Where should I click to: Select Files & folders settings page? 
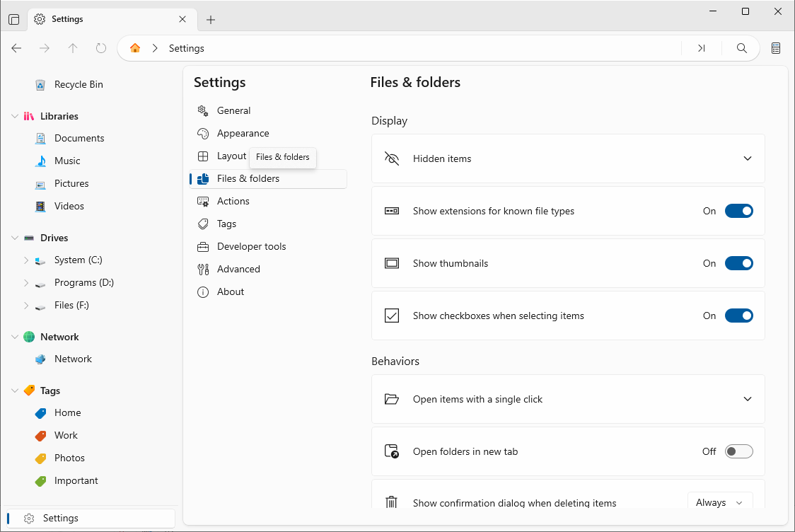point(267,178)
